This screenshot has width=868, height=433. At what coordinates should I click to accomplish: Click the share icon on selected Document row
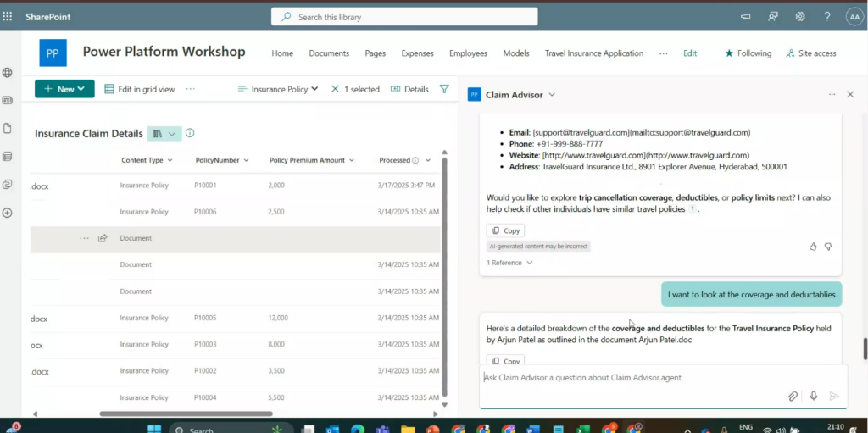tap(103, 238)
